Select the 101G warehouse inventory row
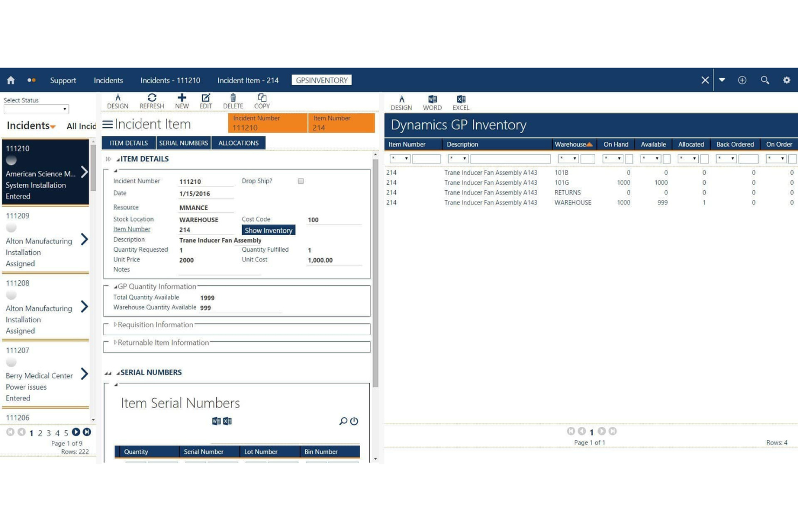 [x=590, y=183]
